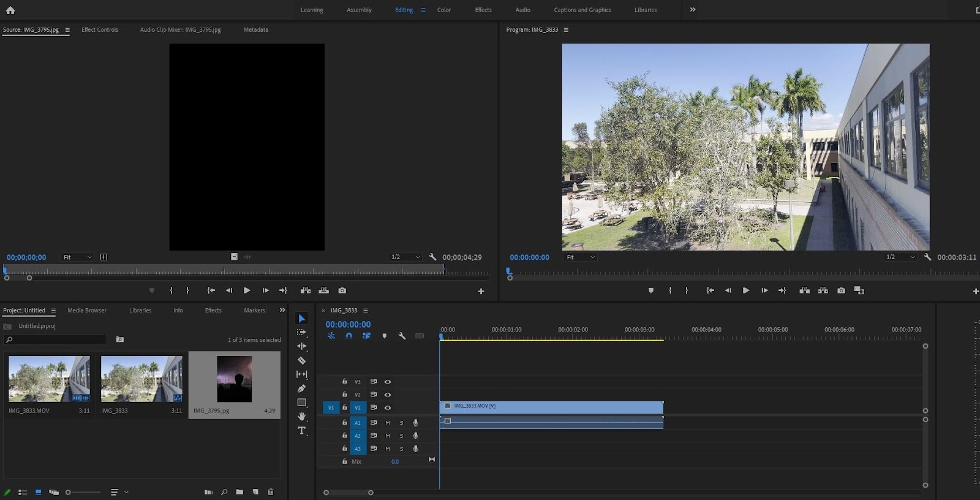Select the Ripple Edit tool
The image size is (980, 500).
pyautogui.click(x=301, y=346)
